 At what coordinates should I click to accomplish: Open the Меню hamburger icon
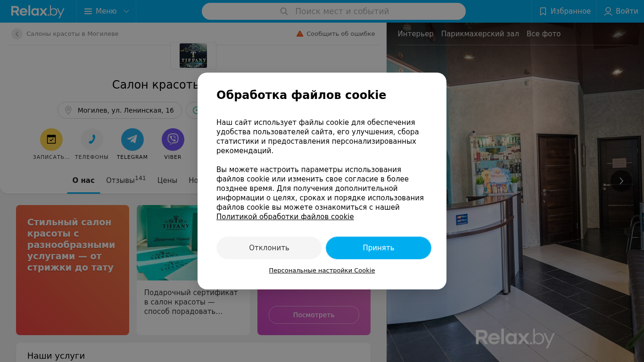tap(88, 11)
